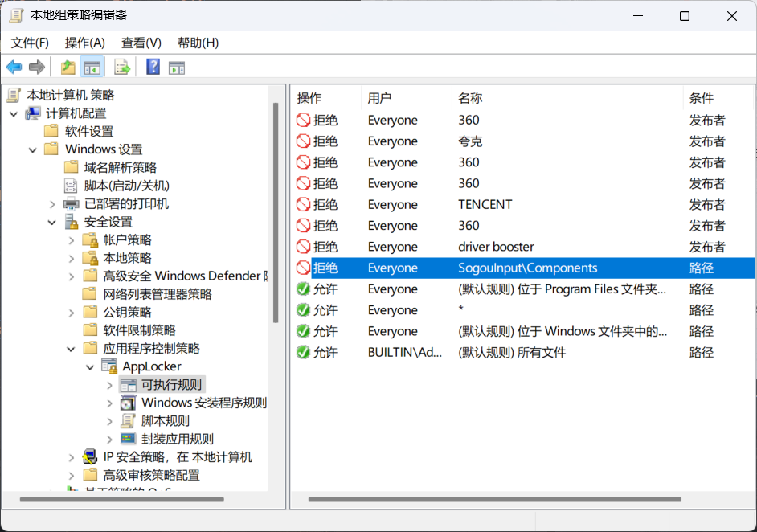Select the driver booster deny rule
The image size is (757, 532).
click(496, 247)
